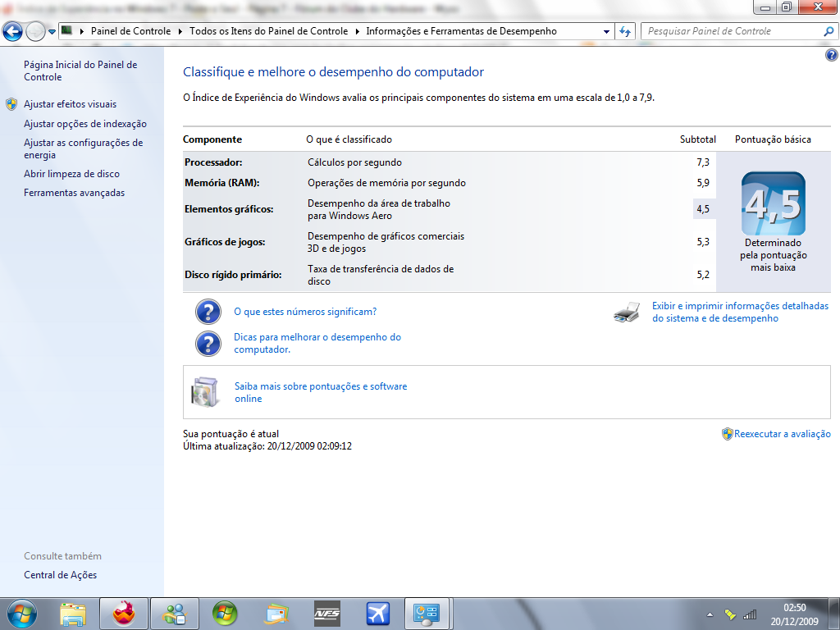The height and width of the screenshot is (630, 840).
Task: Select the Elementos gráficos row label
Action: tap(229, 209)
